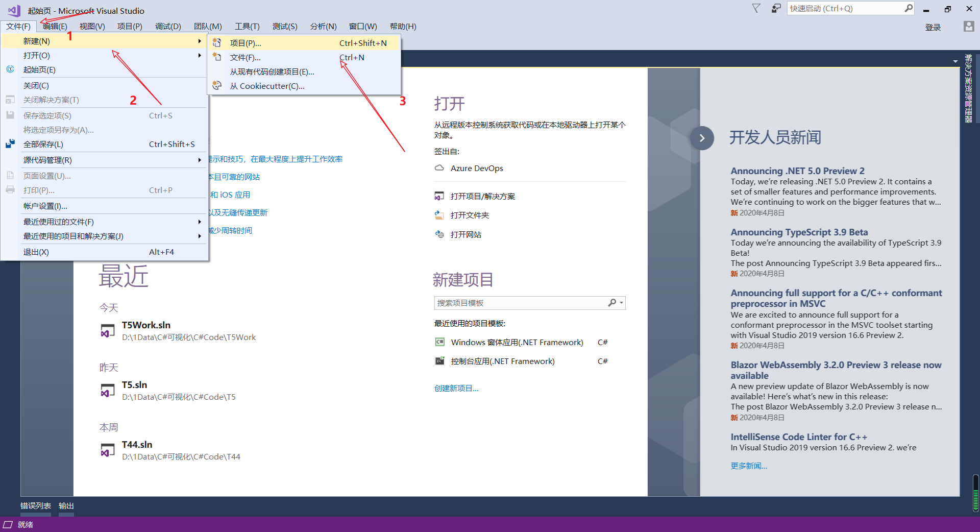This screenshot has width=980, height=532.
Task: Open the template search options dropdown arrow
Action: (621, 303)
